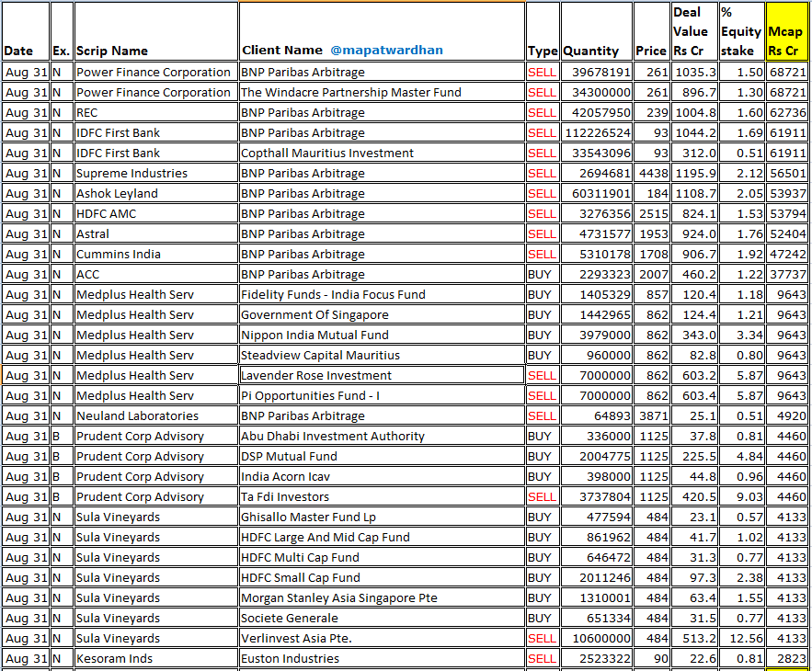Image resolution: width=812 pixels, height=671 pixels.
Task: Select 'Abu Dhabi Investment Authority' cell
Action: (x=382, y=436)
